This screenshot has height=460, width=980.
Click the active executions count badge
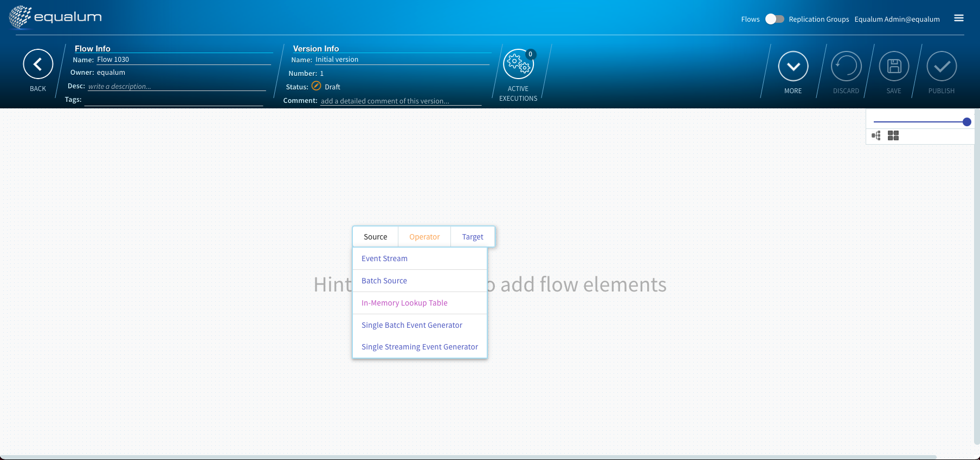click(531, 54)
